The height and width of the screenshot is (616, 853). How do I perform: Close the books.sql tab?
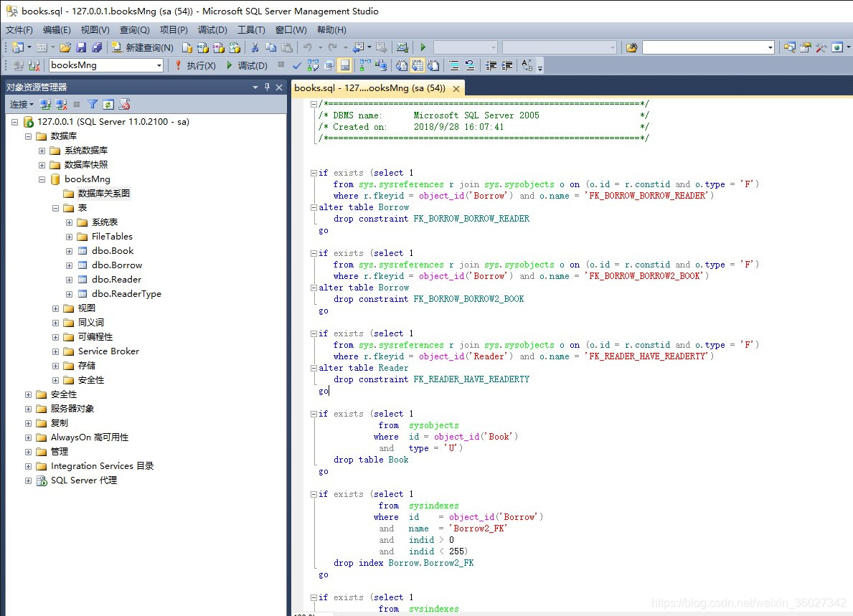[x=456, y=89]
